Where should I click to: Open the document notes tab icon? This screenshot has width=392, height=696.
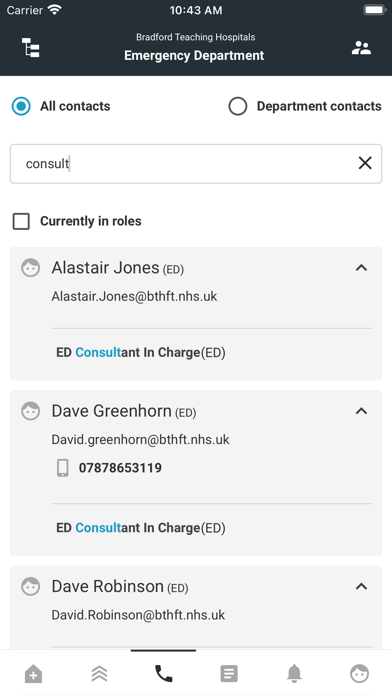click(229, 674)
